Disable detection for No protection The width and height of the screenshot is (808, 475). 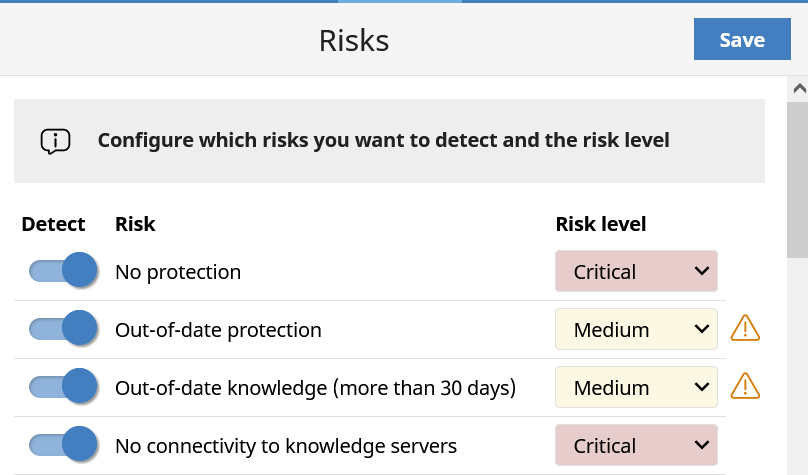tap(63, 270)
